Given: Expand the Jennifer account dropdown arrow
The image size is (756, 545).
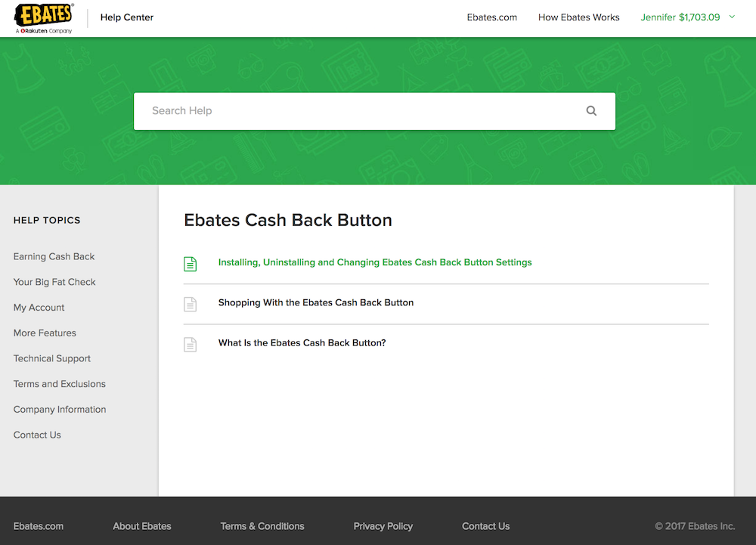Looking at the screenshot, I should tap(732, 17).
